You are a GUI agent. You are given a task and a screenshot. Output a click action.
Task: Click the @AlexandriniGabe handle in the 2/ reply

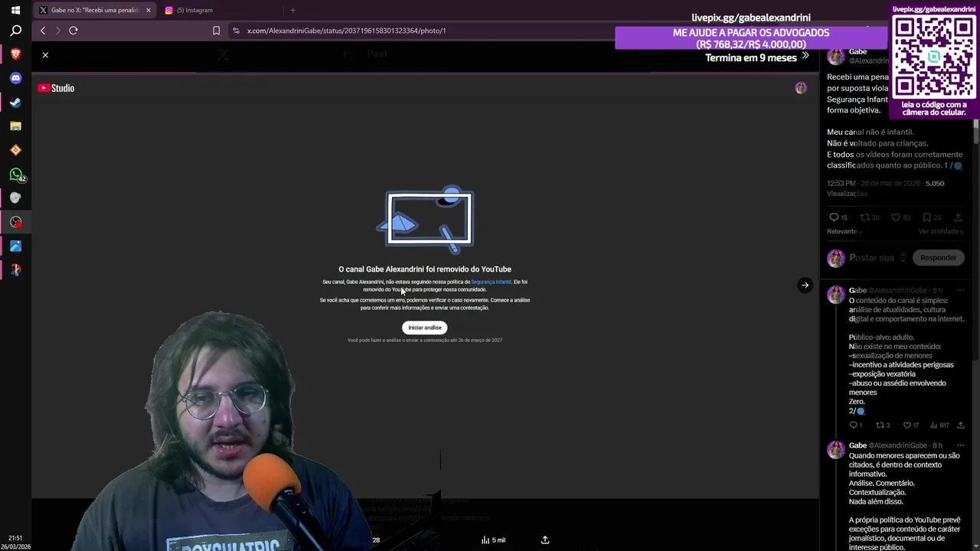click(897, 291)
